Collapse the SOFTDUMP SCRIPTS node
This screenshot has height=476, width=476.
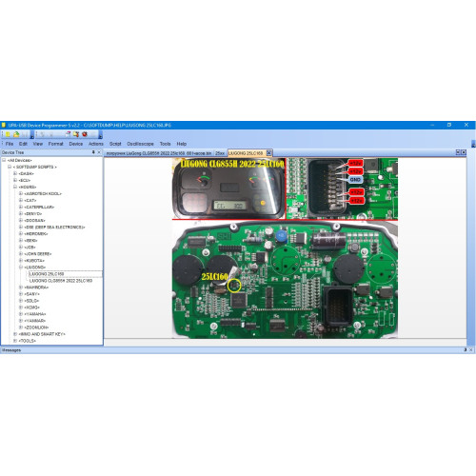(x=10, y=167)
